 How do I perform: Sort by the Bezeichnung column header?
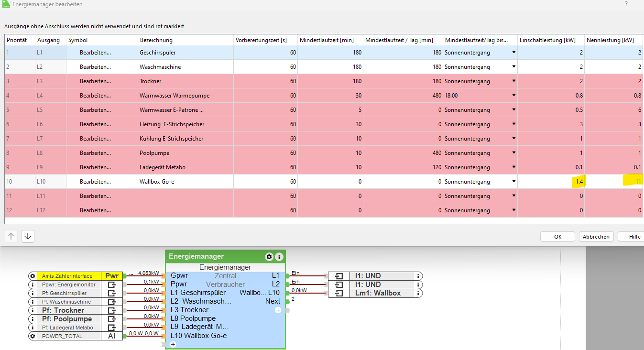(186, 40)
